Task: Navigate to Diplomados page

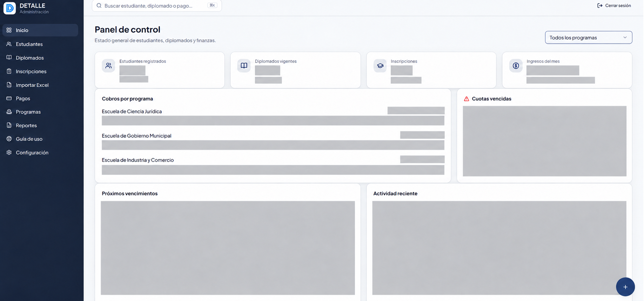Action: (40, 58)
